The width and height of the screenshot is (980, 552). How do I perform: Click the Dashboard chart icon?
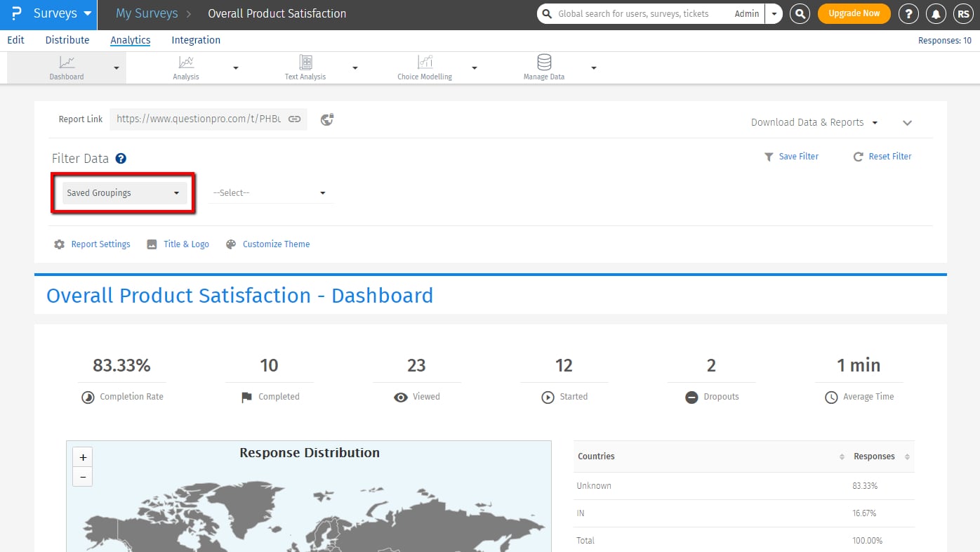coord(67,63)
